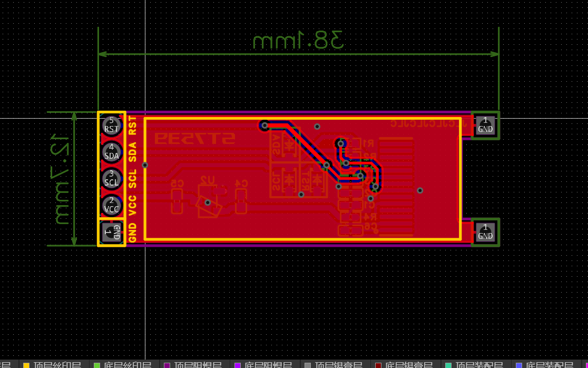
Task: Select the C4 capacitor footprint
Action: tap(241, 201)
